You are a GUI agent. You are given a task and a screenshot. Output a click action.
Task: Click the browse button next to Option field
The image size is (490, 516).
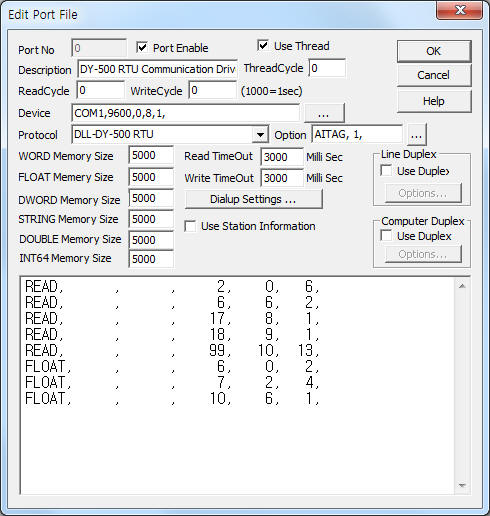416,135
